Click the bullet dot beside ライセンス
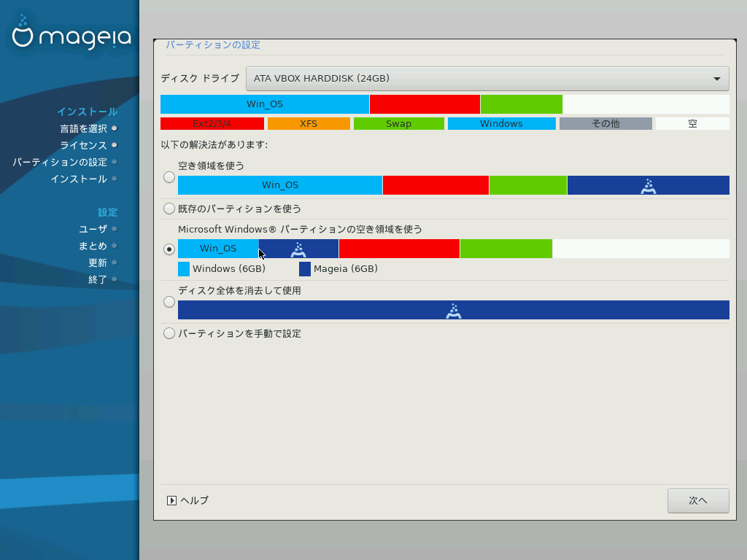This screenshot has width=747, height=560. (x=115, y=145)
